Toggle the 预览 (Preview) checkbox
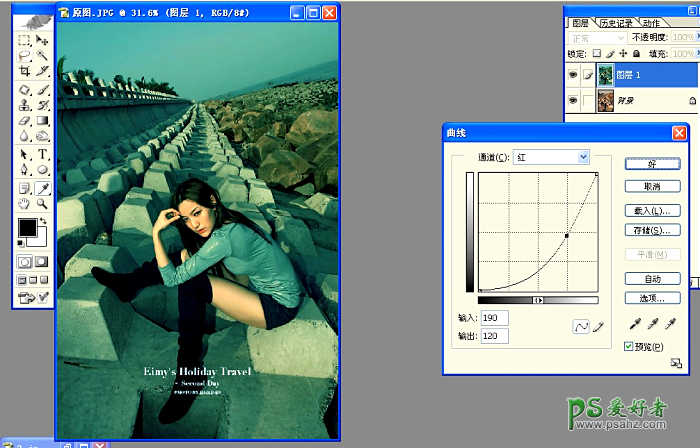The image size is (700, 448). [x=627, y=346]
